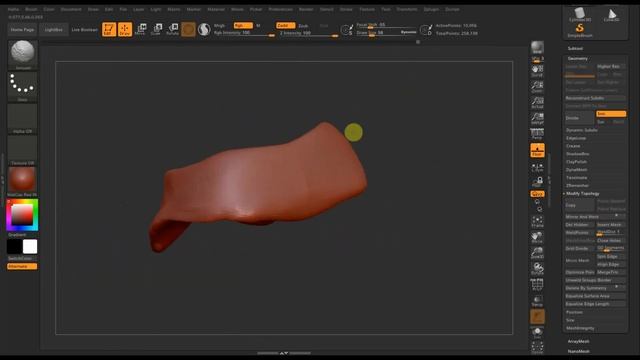Expand the EdgeLoop section
Viewport: 640px width, 360px height.
point(576,138)
